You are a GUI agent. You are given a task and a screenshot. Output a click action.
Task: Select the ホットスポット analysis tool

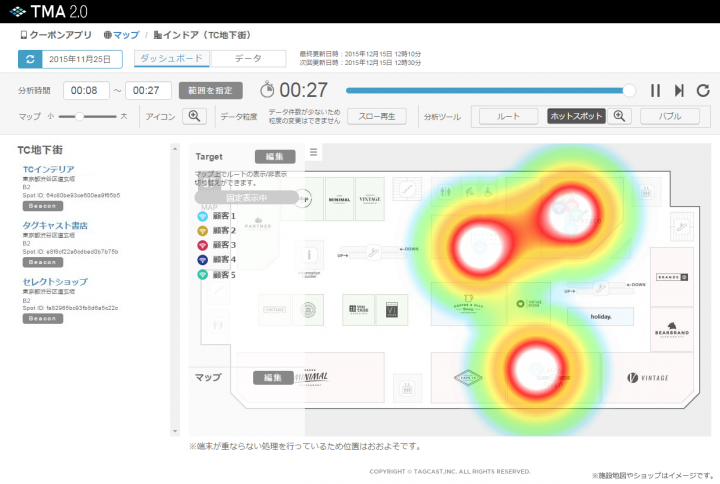(576, 116)
